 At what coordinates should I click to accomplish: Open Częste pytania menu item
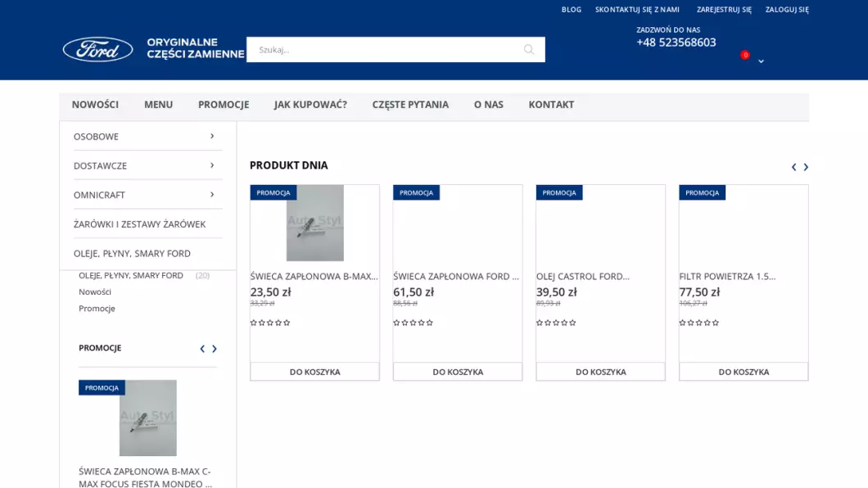point(410,105)
